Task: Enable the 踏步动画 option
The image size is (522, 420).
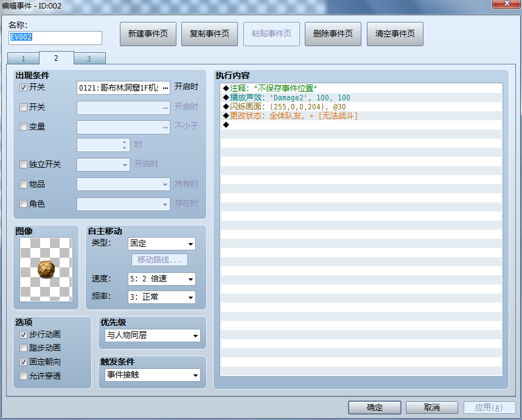Action: 23,348
